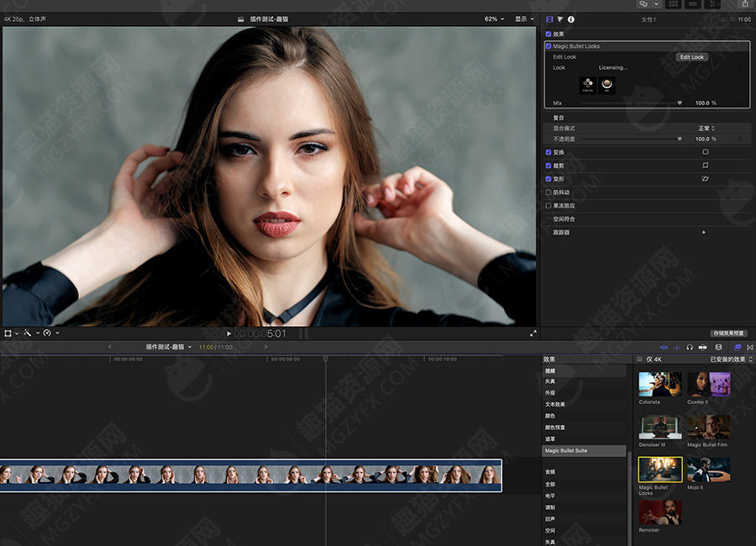The image size is (756, 546).
Task: Tick the 仅 4K checkbox
Action: click(x=639, y=360)
